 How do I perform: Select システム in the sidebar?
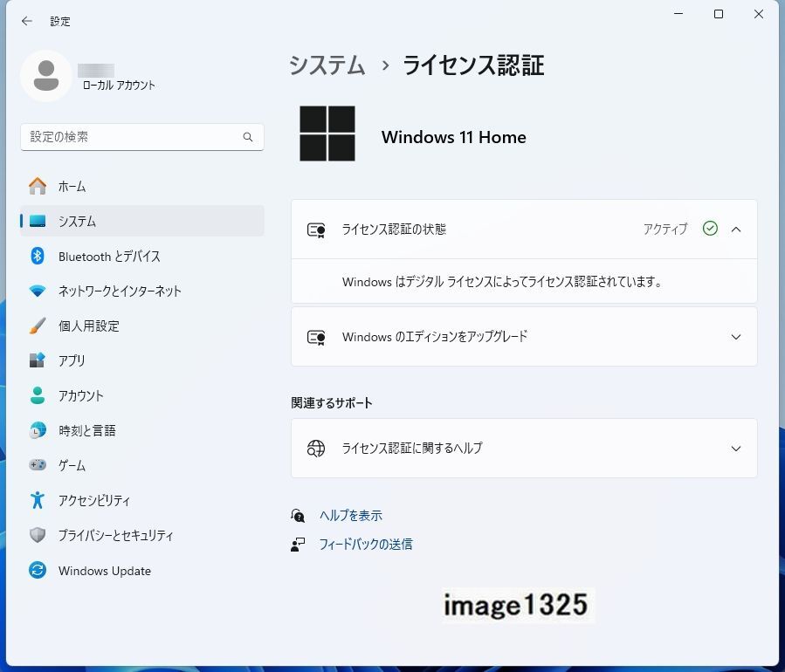142,221
